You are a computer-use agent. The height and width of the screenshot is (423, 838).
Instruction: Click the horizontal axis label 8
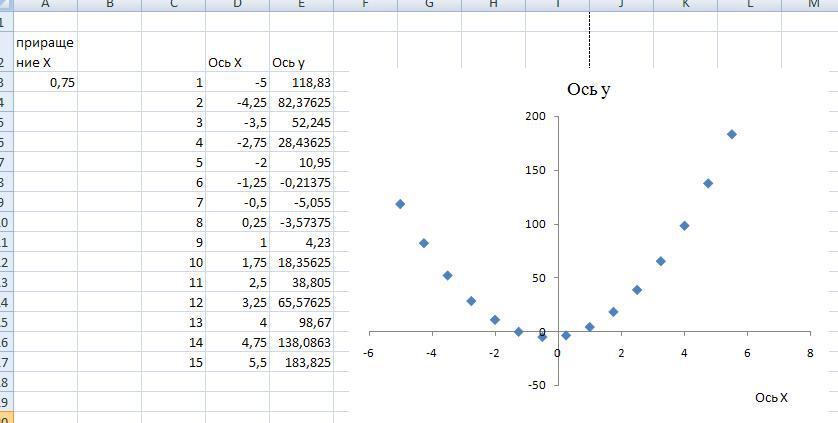811,353
